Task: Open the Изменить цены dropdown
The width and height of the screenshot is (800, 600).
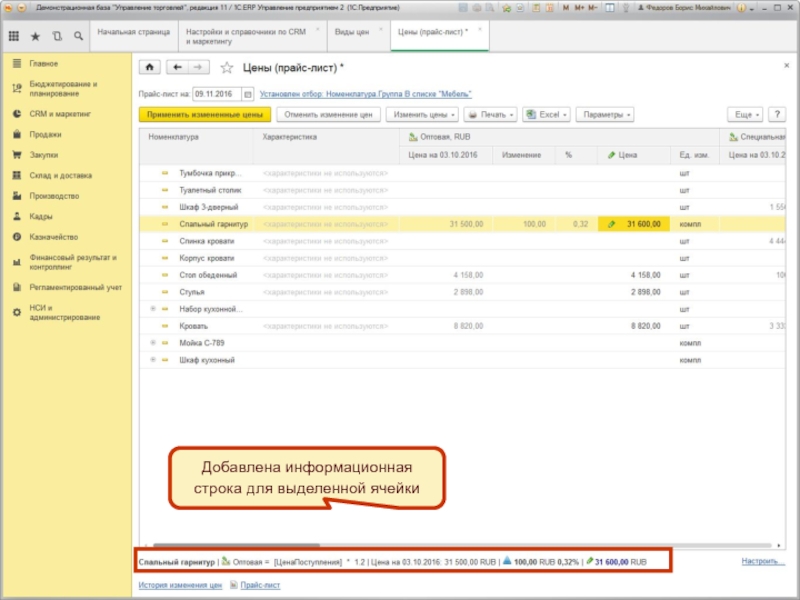Action: tap(422, 115)
